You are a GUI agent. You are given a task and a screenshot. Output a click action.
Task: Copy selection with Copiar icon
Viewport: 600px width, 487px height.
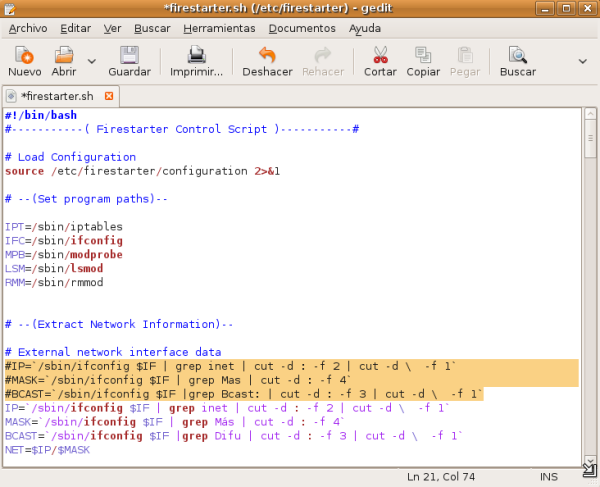[423, 57]
